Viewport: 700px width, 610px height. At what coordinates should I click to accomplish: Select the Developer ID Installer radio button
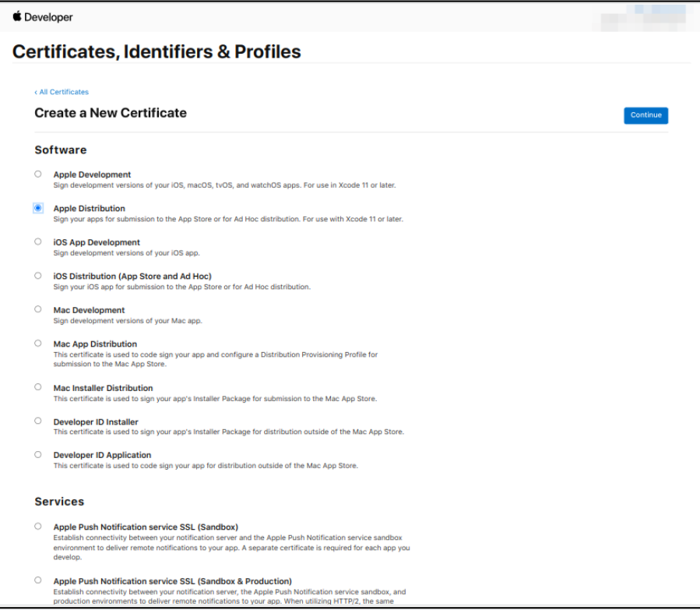pos(38,421)
